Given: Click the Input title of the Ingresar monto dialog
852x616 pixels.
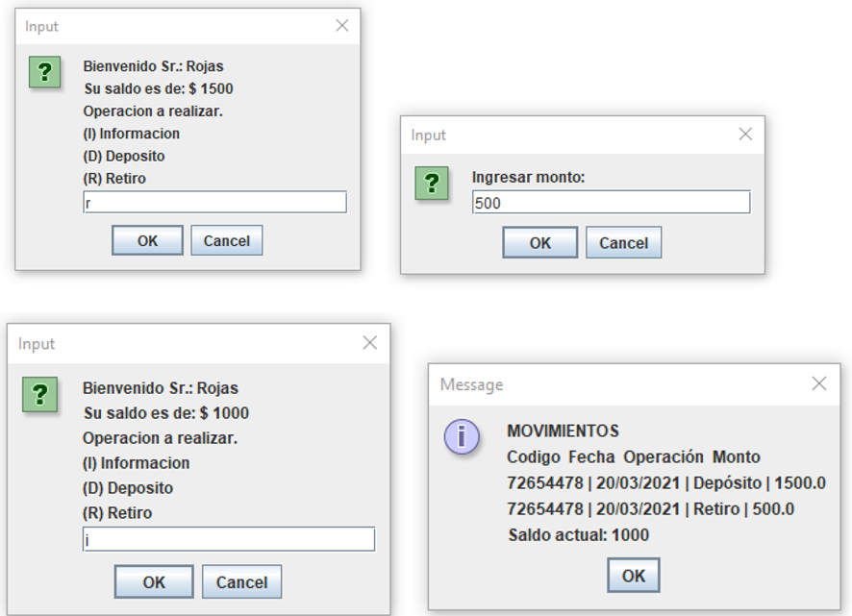Looking at the screenshot, I should [428, 136].
